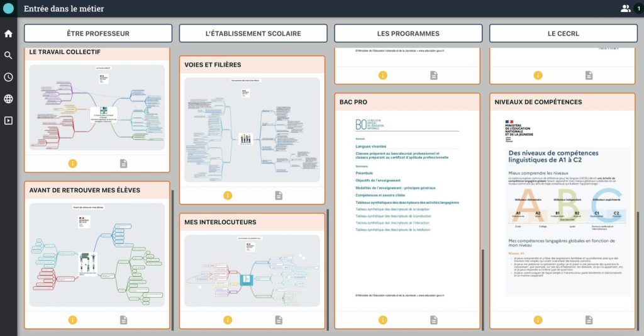Show info for Le Travail Collectif card
Viewport: 644px width, 336px height.
72,164
